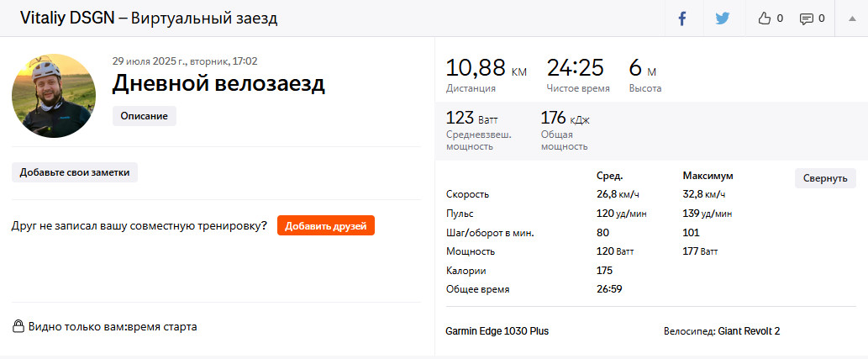Click Добавьте свои заметки
Image resolution: width=868 pixels, height=359 pixels.
(x=75, y=172)
